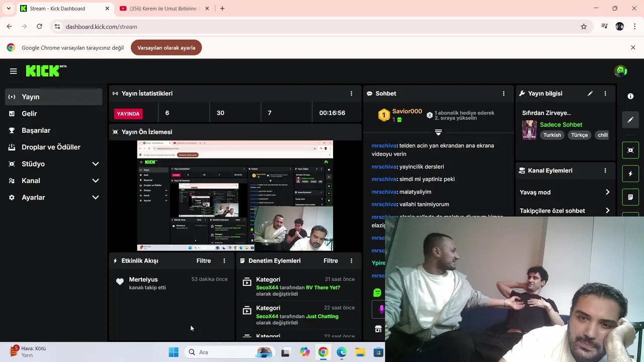
Task: Open Takipçilere özel sohbet action
Action: click(565, 211)
